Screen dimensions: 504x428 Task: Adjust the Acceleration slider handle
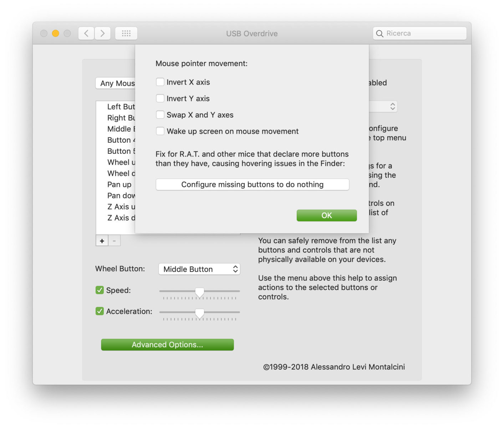200,314
